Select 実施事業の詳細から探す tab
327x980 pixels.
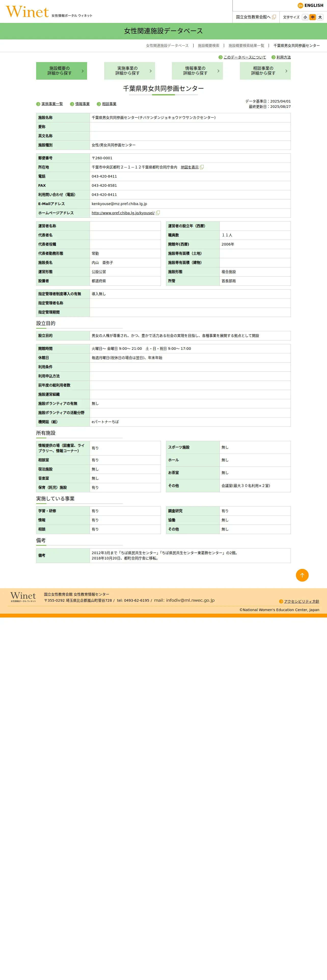(x=129, y=71)
